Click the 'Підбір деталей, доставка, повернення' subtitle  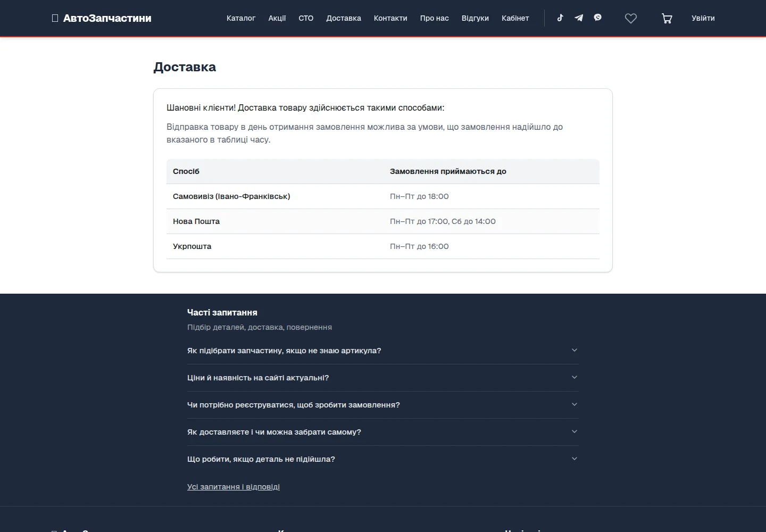[x=260, y=327]
